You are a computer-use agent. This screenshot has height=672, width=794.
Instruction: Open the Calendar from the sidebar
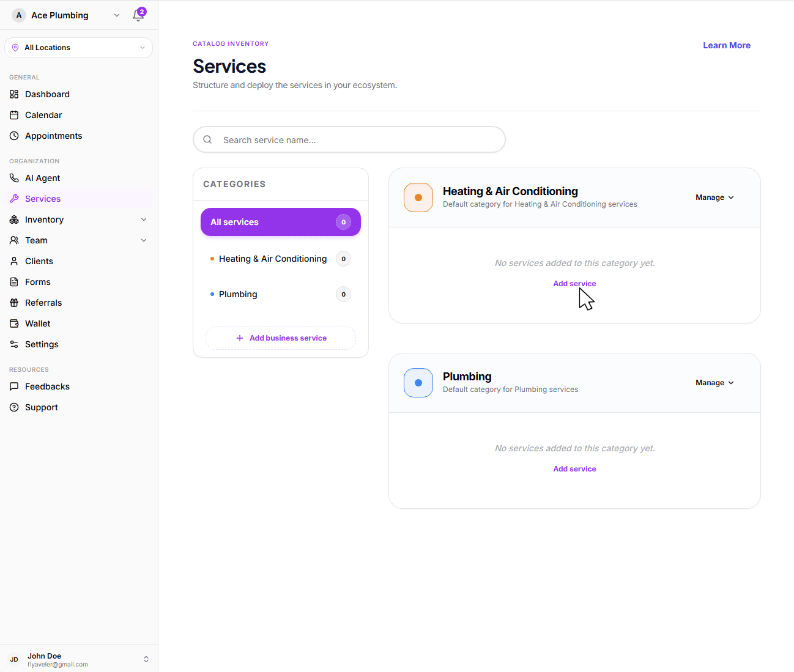tap(43, 115)
